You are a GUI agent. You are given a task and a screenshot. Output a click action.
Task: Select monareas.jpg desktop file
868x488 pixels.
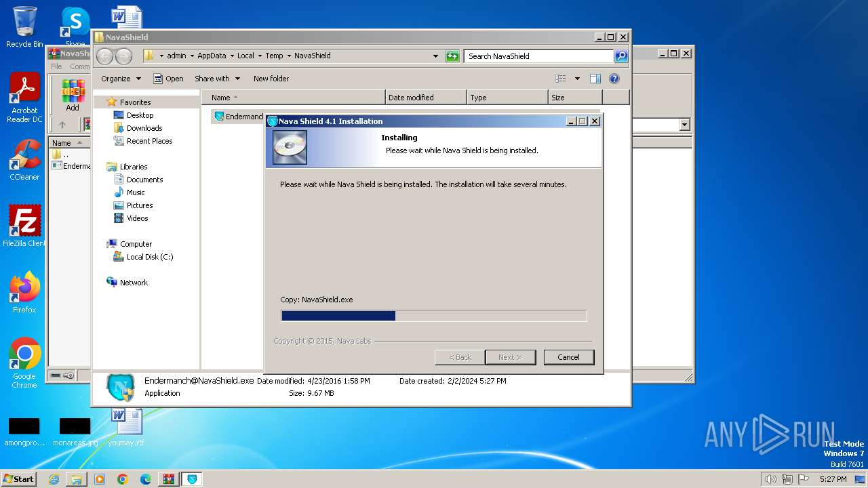point(75,432)
